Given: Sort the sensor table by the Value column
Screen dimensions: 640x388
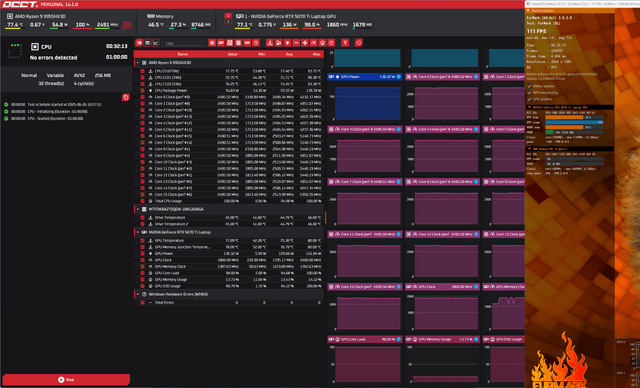Looking at the screenshot, I should [x=232, y=54].
